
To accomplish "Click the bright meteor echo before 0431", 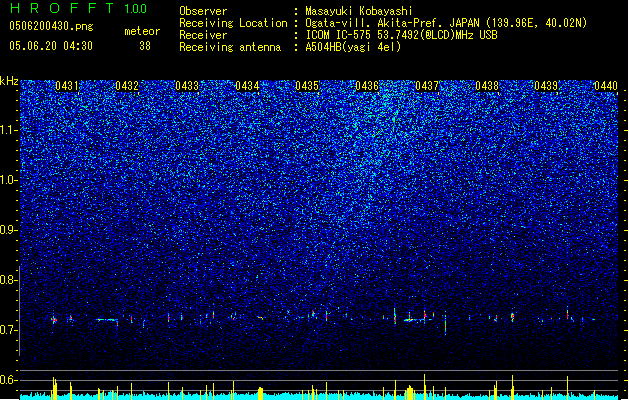I will pos(54,320).
